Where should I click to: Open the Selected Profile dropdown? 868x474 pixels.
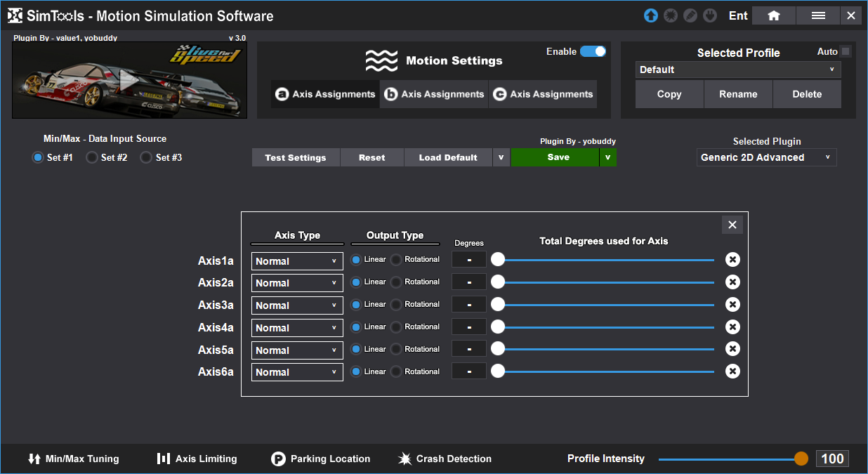738,70
